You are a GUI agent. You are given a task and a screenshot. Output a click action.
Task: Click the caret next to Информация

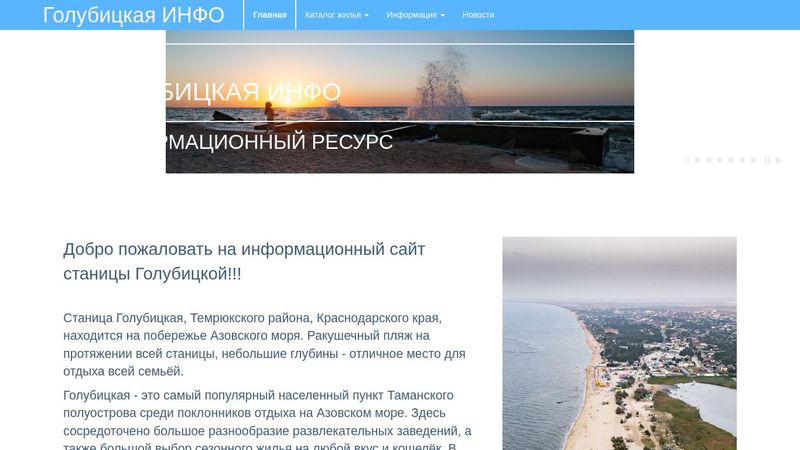point(442,15)
